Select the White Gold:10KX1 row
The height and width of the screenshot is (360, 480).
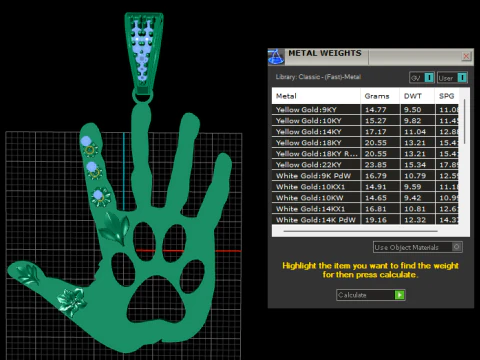pos(365,187)
